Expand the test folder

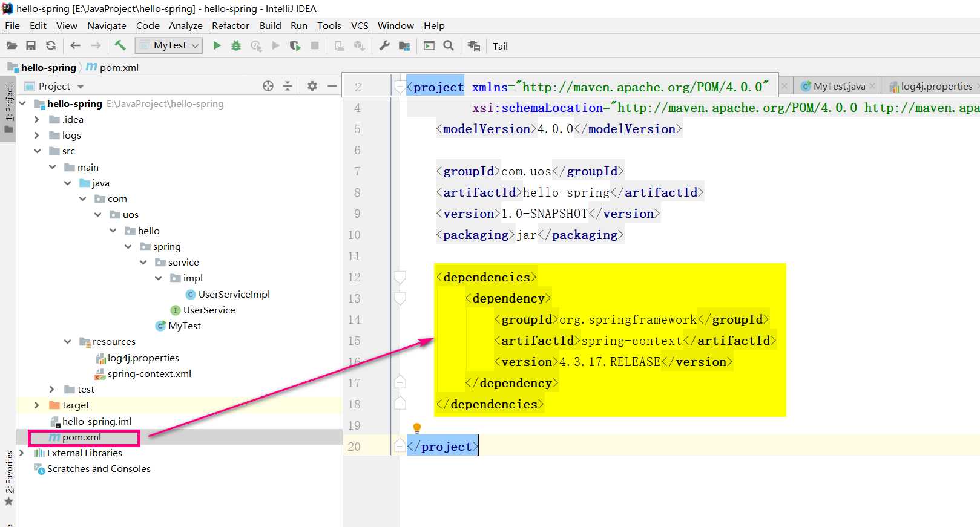tap(52, 389)
